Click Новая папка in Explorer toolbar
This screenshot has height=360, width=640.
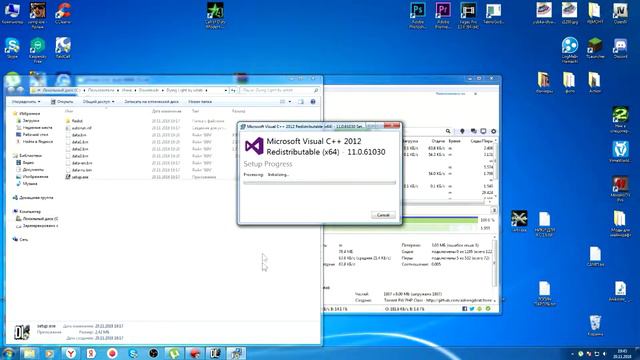[200, 102]
